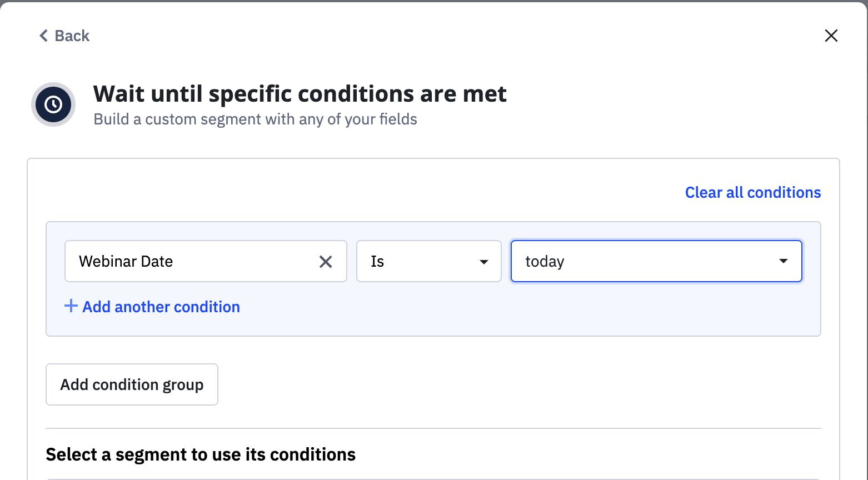Click Add another condition link text
The height and width of the screenshot is (480, 868).
coord(161,307)
